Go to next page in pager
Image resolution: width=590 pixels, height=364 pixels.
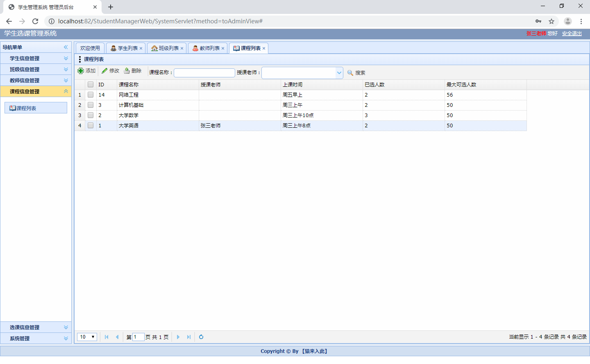(178, 337)
